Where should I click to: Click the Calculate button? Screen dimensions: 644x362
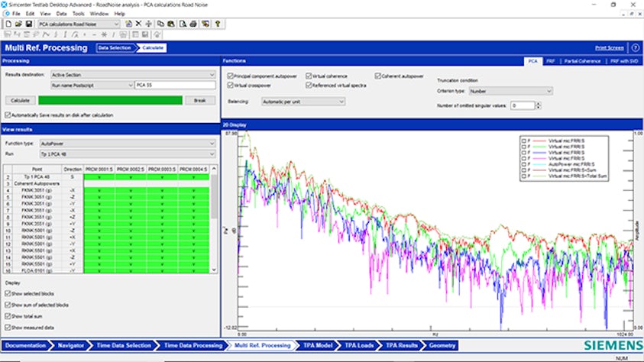click(20, 101)
